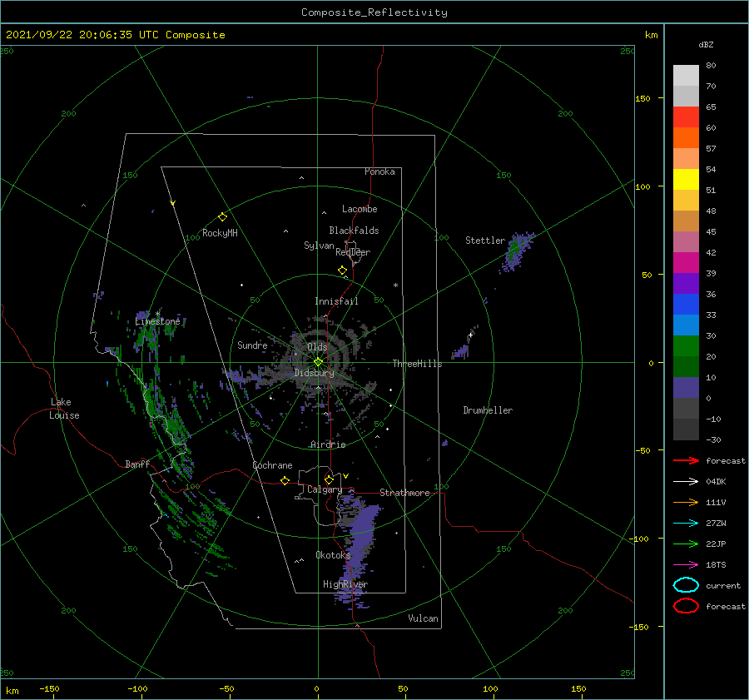Click the cyan current ellipse legend icon

coord(686,585)
